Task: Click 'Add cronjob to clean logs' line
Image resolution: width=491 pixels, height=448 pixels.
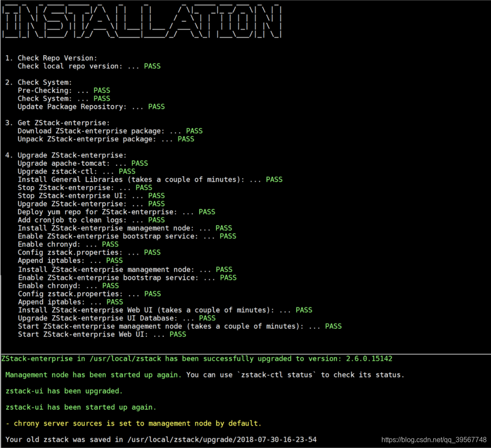Action: (91, 220)
